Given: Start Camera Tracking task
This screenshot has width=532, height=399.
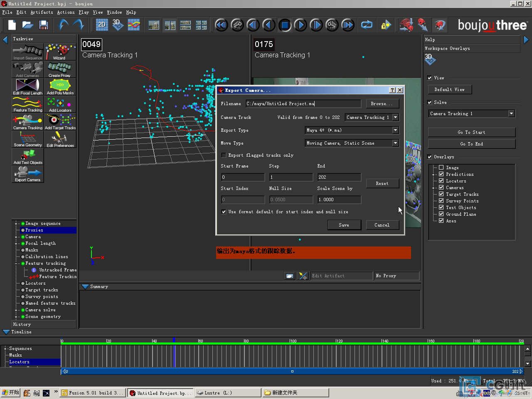Looking at the screenshot, I should coord(27,122).
